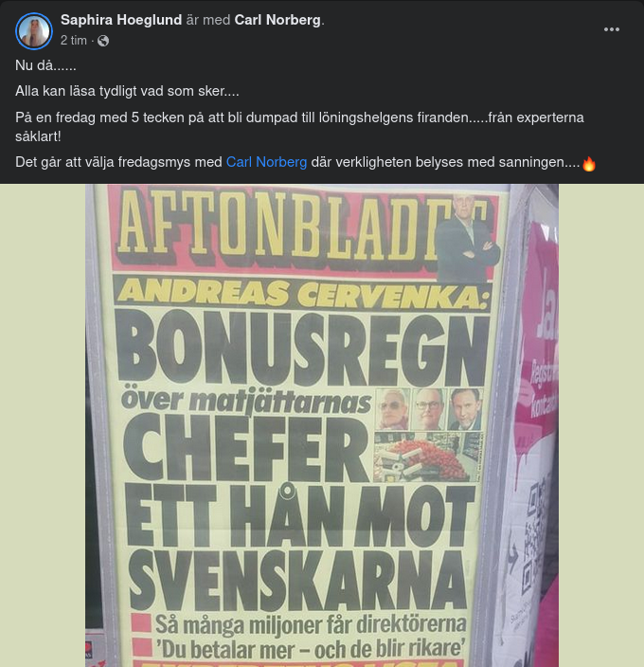Click the blue Carl Norberg mention
644x667 pixels.
[266, 162]
